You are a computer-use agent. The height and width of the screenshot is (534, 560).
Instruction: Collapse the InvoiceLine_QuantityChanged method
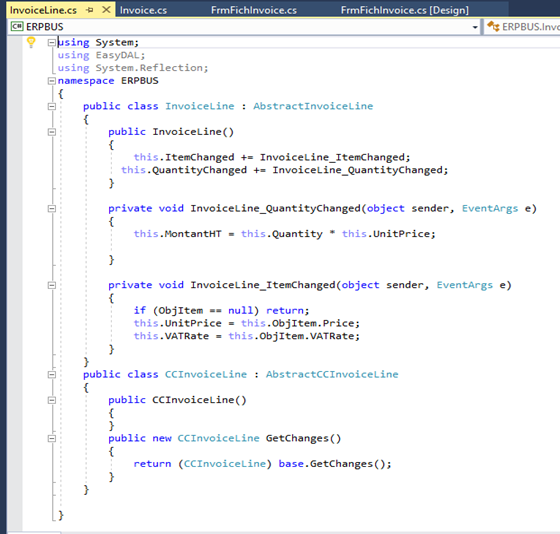pos(52,209)
